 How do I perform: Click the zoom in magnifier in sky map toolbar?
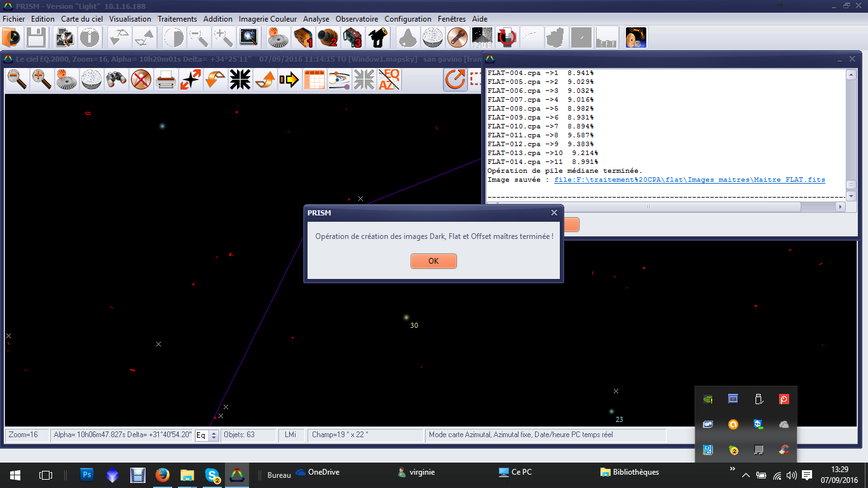click(42, 80)
